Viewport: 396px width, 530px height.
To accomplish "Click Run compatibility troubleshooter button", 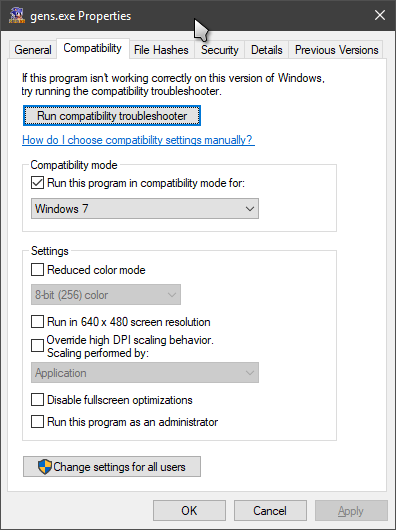I will 112,116.
